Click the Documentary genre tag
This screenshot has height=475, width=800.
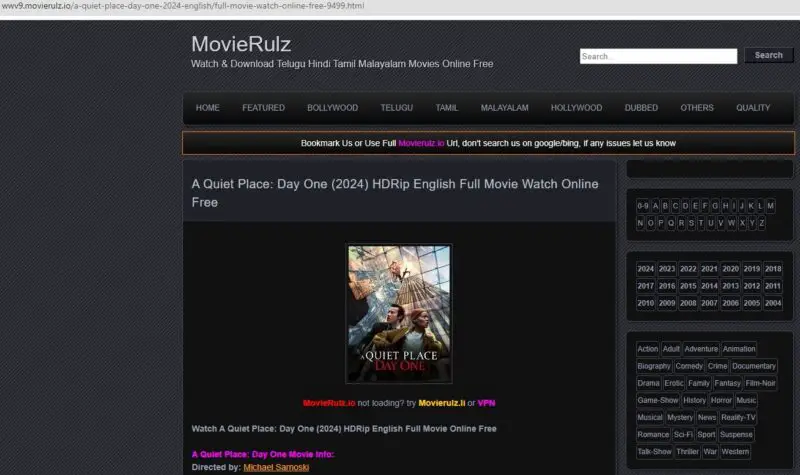tap(754, 366)
